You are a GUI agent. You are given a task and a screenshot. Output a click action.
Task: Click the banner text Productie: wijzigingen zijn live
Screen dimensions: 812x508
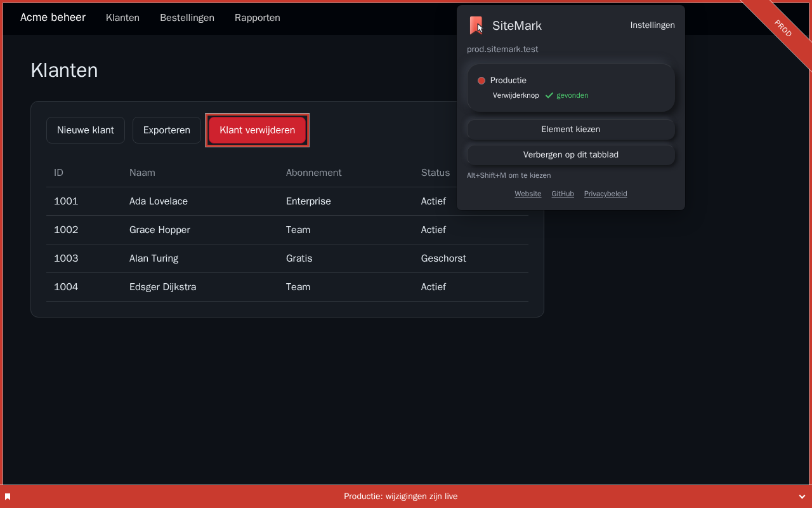pos(401,497)
